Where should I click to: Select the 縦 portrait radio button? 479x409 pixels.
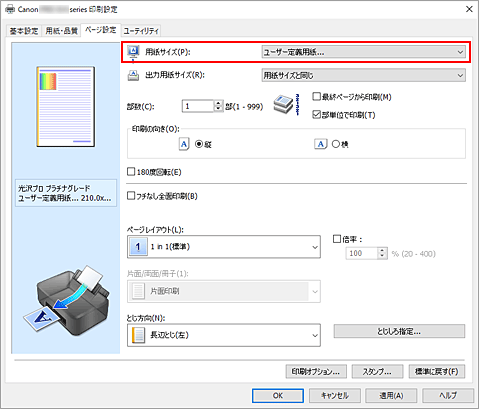[199, 144]
